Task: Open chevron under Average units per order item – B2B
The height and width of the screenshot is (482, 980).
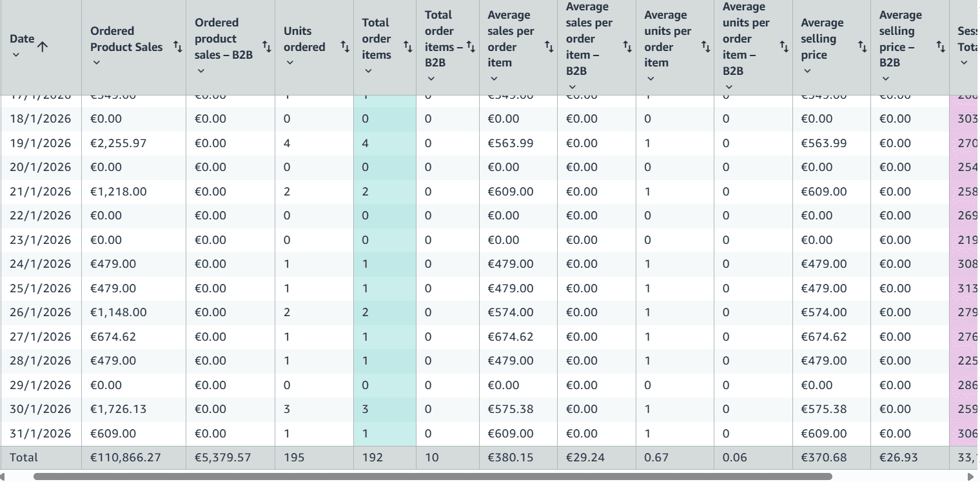Action: point(729,86)
